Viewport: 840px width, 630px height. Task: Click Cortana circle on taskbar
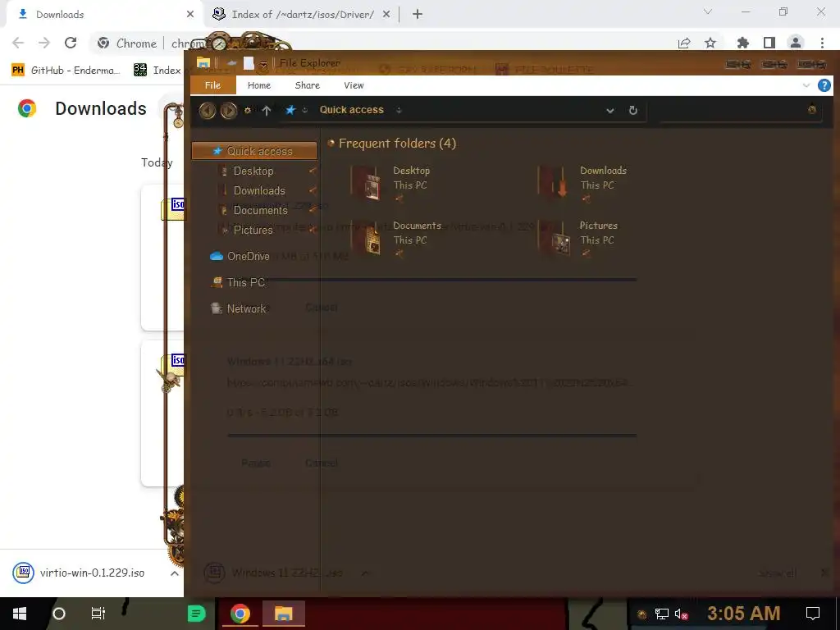click(x=59, y=614)
